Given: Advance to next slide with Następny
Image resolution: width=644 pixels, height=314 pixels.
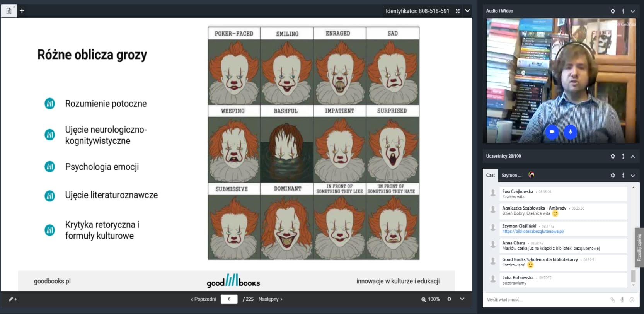Looking at the screenshot, I should (270, 299).
